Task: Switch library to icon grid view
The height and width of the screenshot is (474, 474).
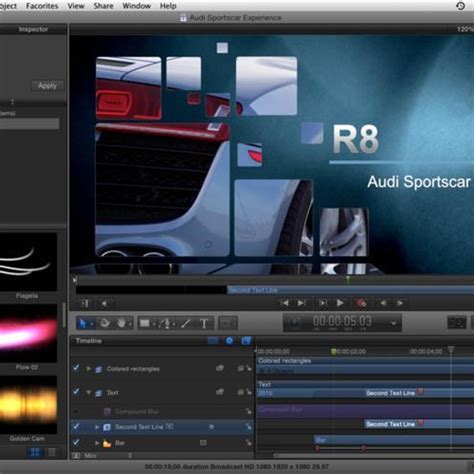Action: 35,452
